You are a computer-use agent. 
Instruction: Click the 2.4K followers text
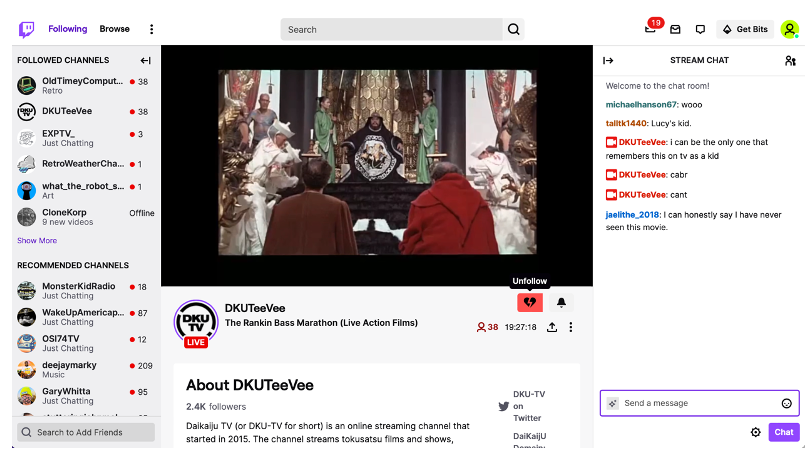click(216, 406)
